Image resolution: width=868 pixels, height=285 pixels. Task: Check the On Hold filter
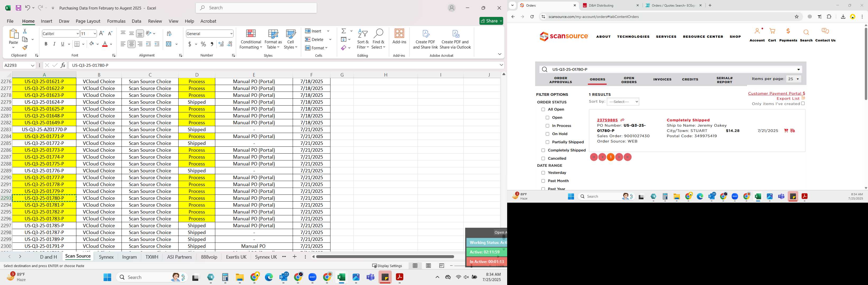click(547, 134)
